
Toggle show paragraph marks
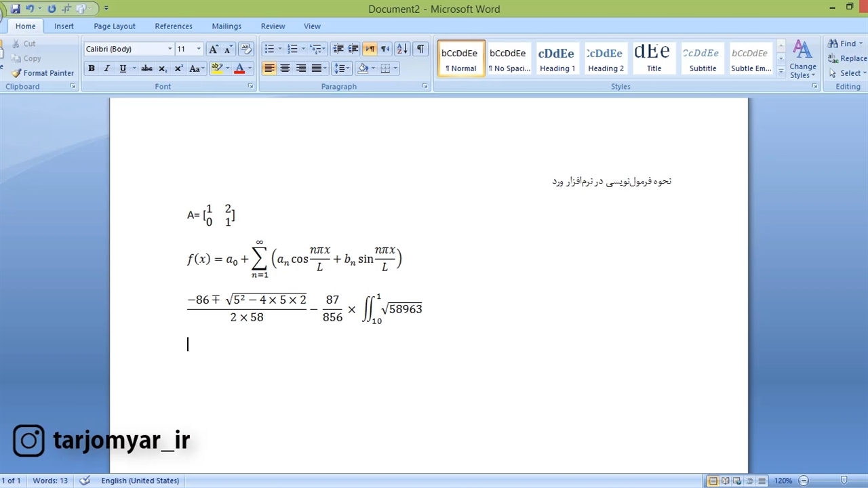click(420, 49)
